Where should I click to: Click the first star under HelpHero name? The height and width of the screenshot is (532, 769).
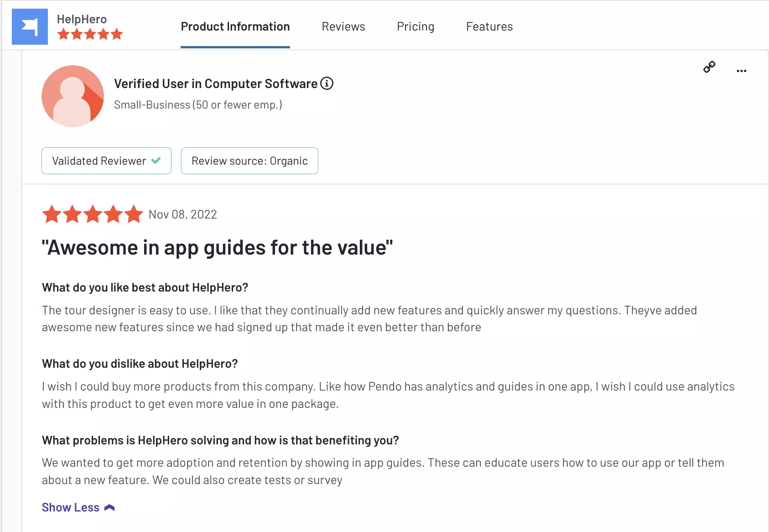tap(62, 34)
